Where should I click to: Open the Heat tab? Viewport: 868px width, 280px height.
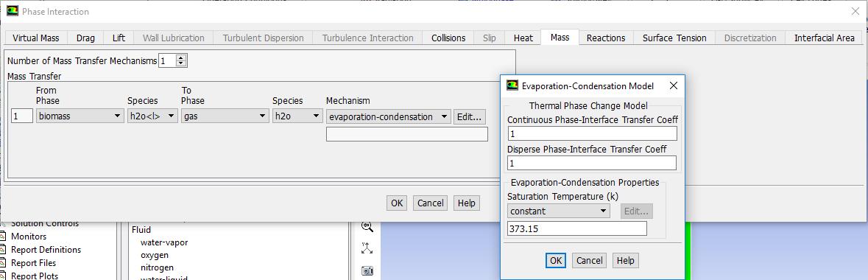coord(523,38)
